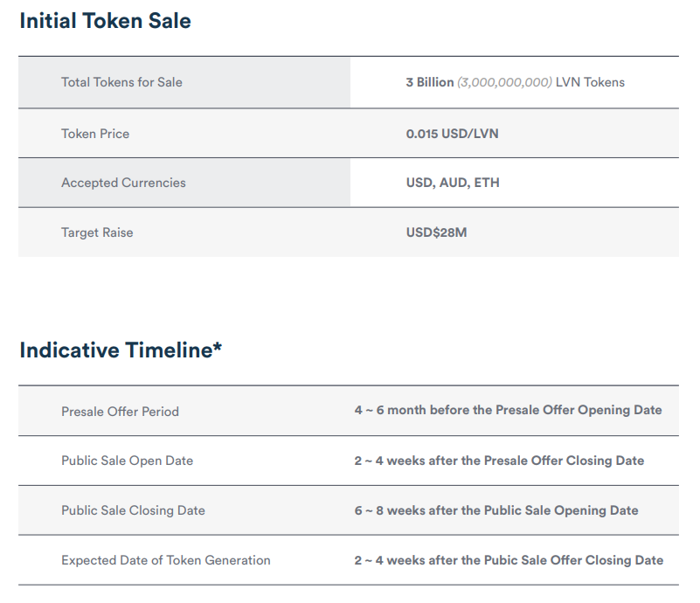The height and width of the screenshot is (603, 700).
Task: Click the bold "3 Billion" text
Action: pyautogui.click(x=429, y=82)
